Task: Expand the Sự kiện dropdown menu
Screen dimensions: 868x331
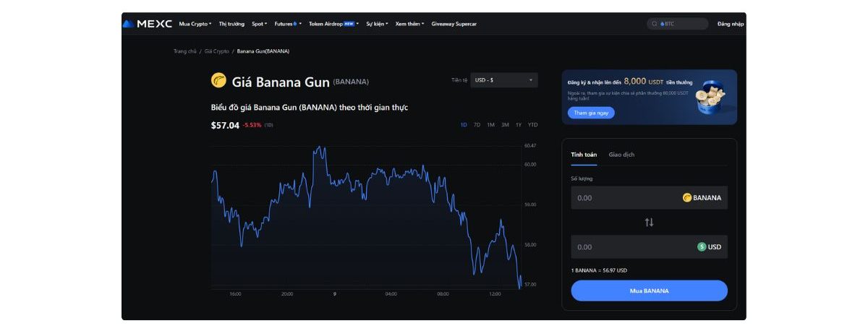Action: (377, 24)
